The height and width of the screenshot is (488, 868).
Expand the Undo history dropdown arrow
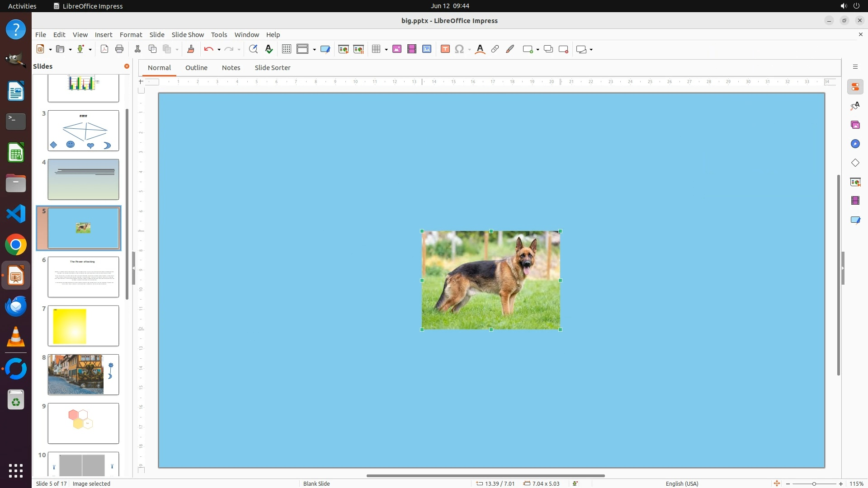219,49
